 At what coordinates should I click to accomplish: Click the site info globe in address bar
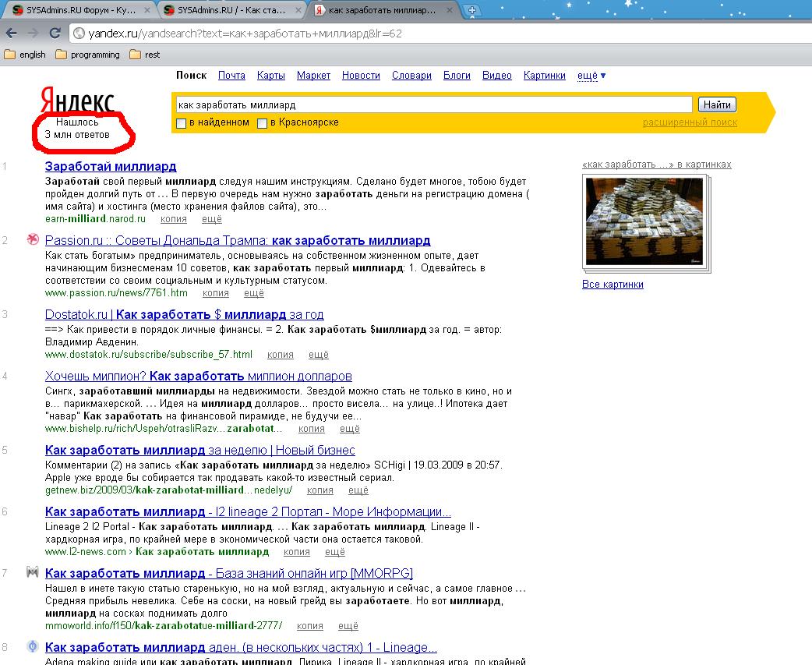(79, 34)
